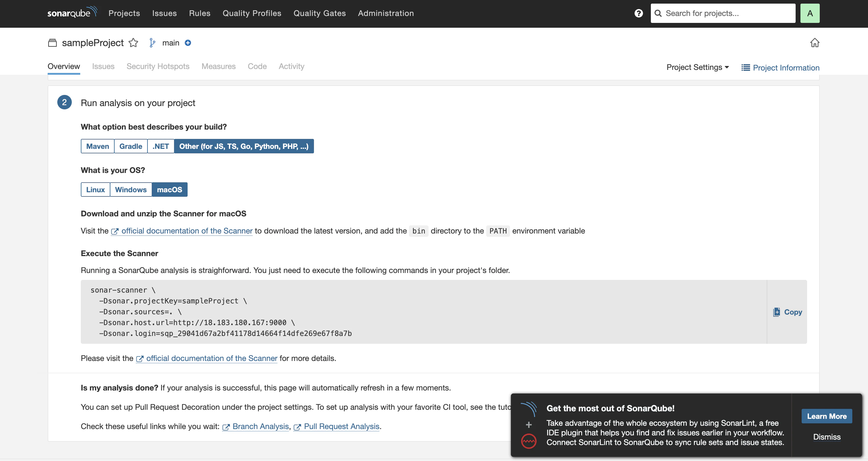Click the SonarQube logo
The height and width of the screenshot is (461, 868).
[72, 12]
